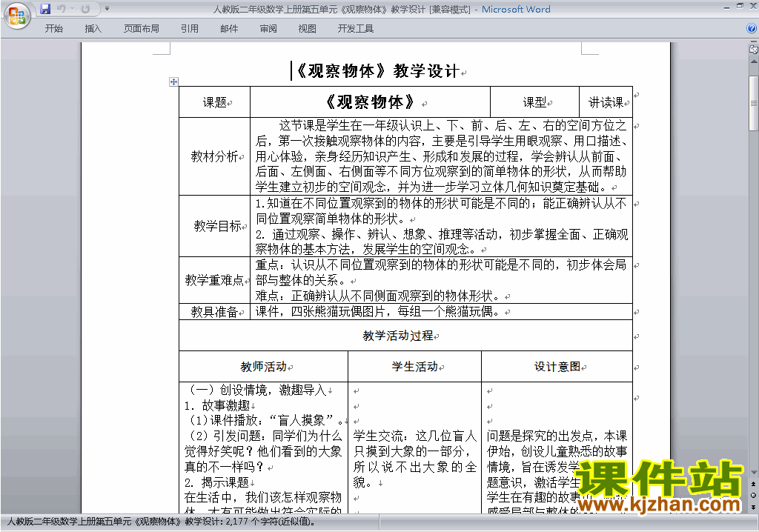Split the window using the splitter bar above the ruler button
This screenshot has width=759, height=532.
(x=753, y=42)
